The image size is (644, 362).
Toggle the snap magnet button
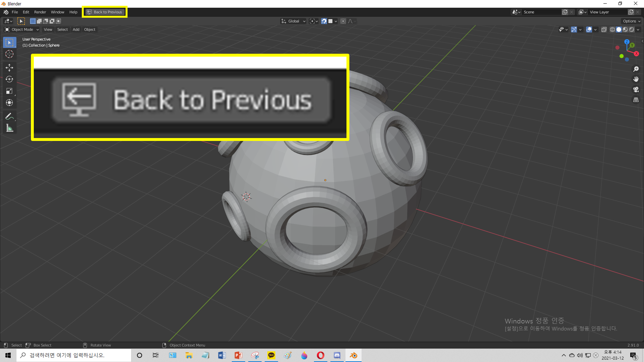(x=324, y=21)
